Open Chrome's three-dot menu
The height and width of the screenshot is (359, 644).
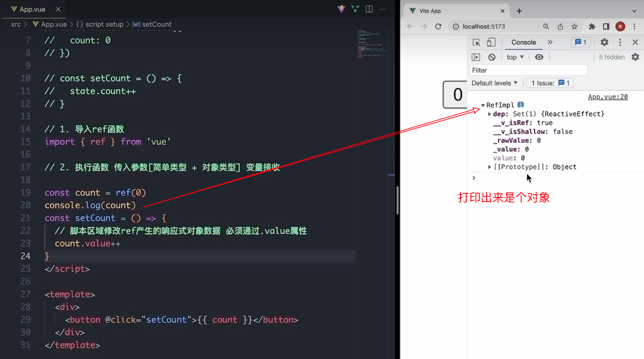tap(634, 27)
